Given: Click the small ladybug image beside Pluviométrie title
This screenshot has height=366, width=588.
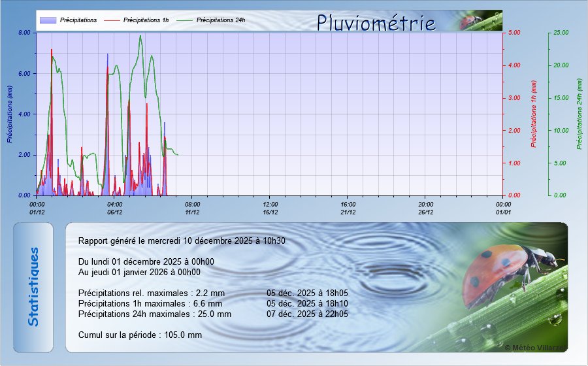Looking at the screenshot, I should 468,22.
